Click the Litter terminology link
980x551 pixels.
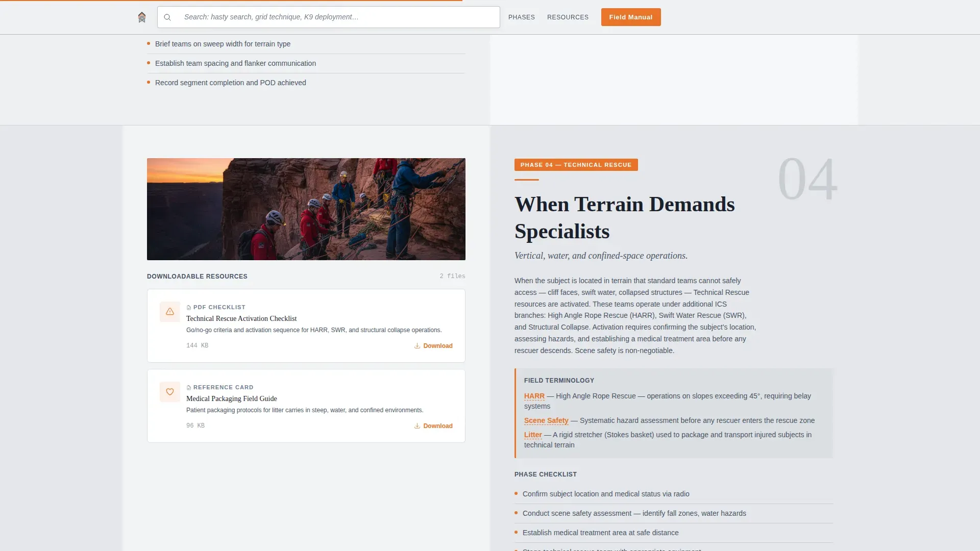tap(533, 435)
